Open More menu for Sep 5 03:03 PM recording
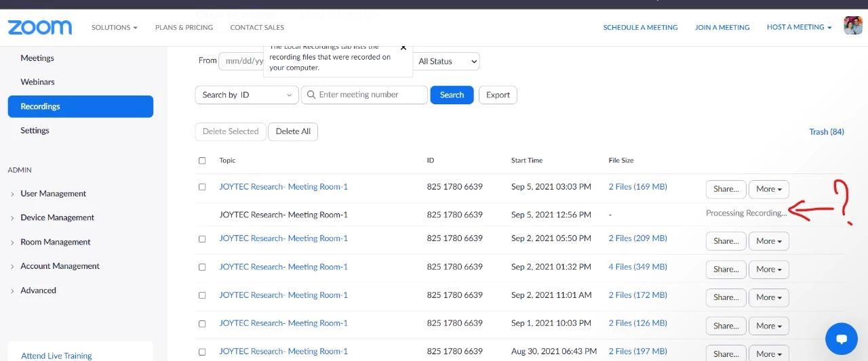The image size is (868, 361). (x=768, y=189)
